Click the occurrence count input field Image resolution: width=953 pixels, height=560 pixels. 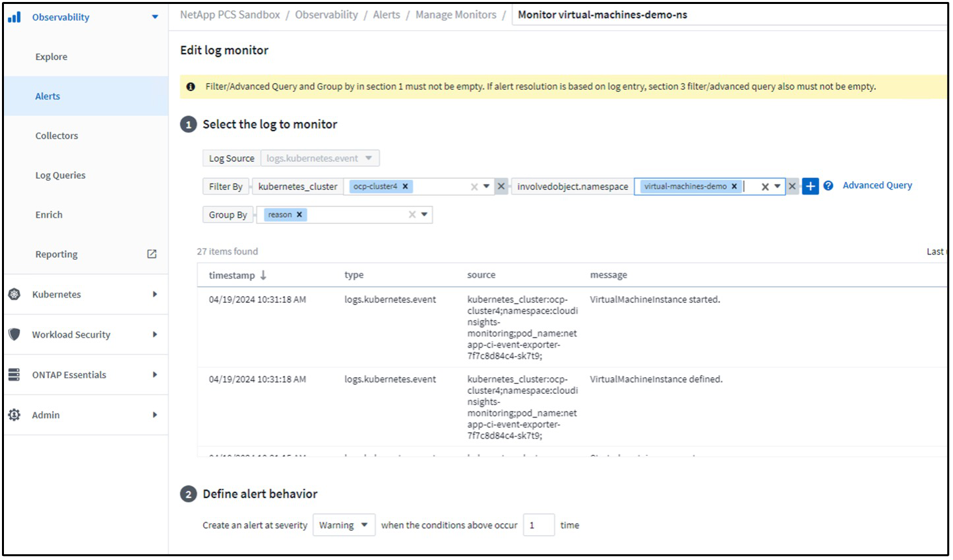point(538,526)
